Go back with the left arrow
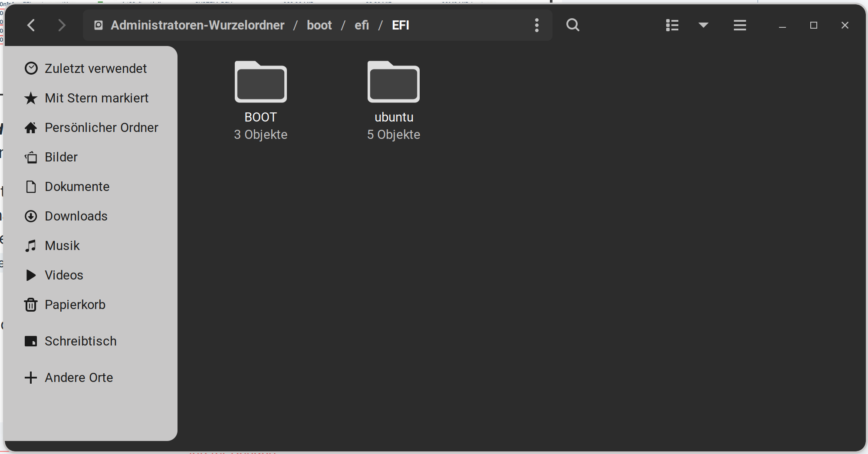Viewport: 868px width, 454px height. 31,25
